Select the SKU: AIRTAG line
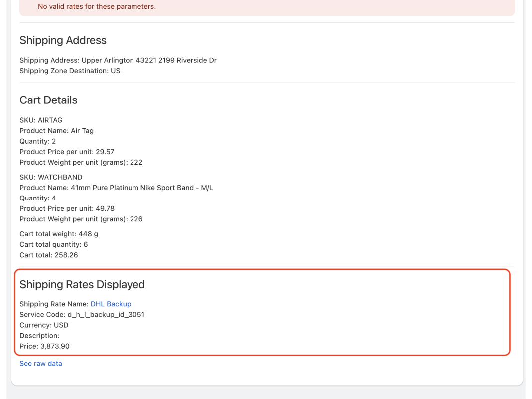 tap(41, 120)
